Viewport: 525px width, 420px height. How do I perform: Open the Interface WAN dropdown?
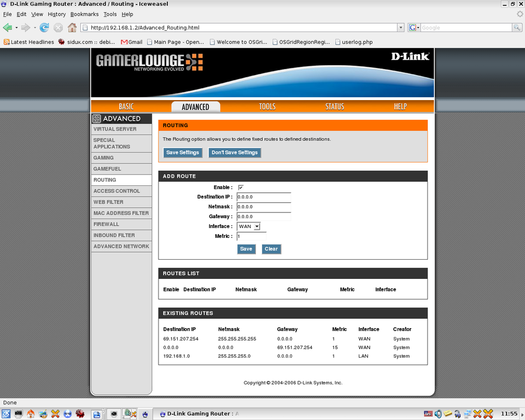point(249,226)
